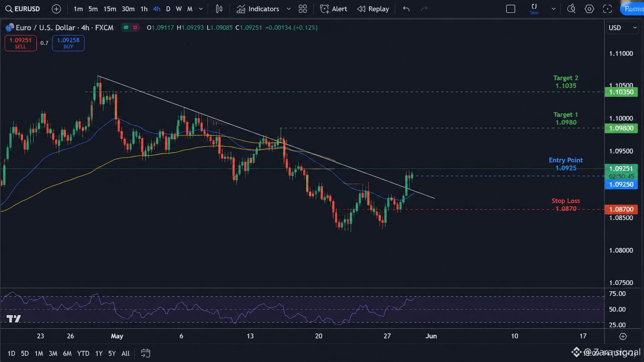Open the candlestick chart type selector
This screenshot has width=644, height=362.
[x=219, y=8]
